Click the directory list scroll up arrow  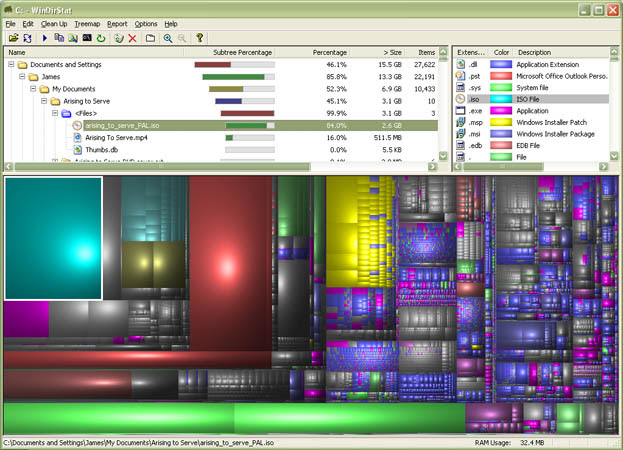443,52
